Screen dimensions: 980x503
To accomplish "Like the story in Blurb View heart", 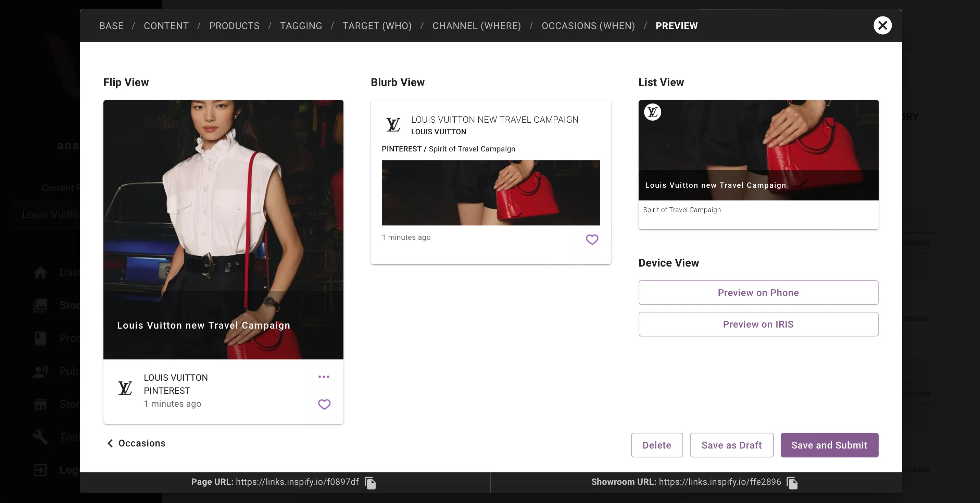I will point(592,239).
